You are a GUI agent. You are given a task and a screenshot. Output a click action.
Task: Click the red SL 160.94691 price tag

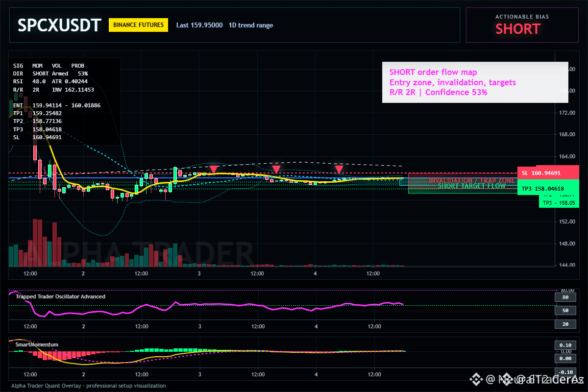tap(548, 172)
